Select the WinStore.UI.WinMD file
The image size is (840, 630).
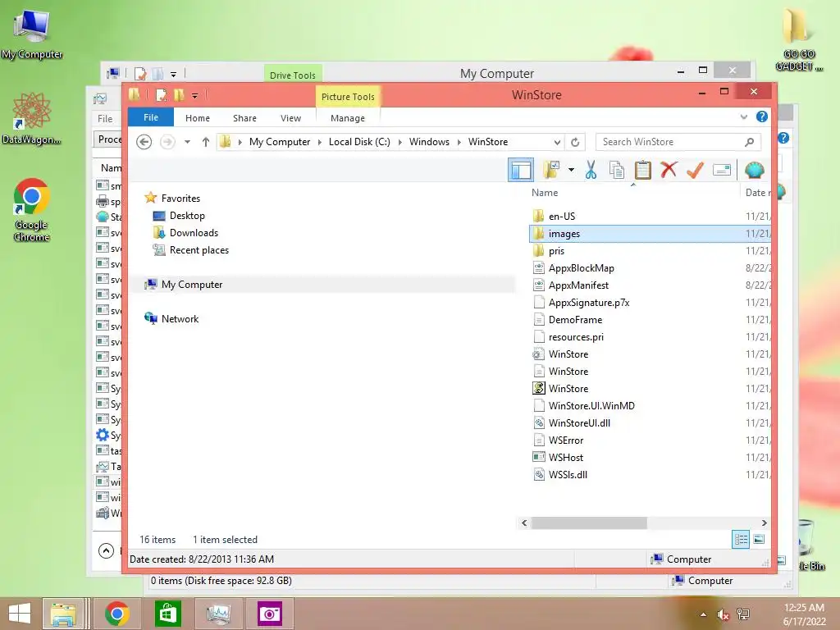(591, 405)
